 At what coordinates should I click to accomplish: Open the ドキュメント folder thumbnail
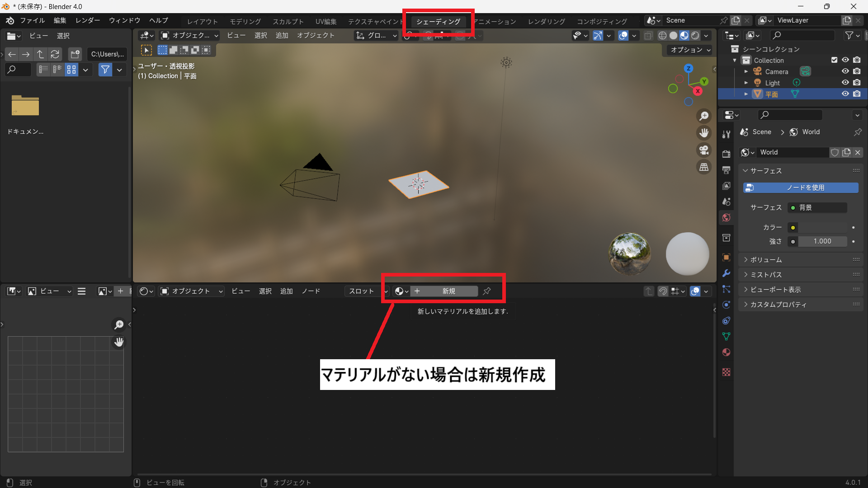tap(25, 106)
